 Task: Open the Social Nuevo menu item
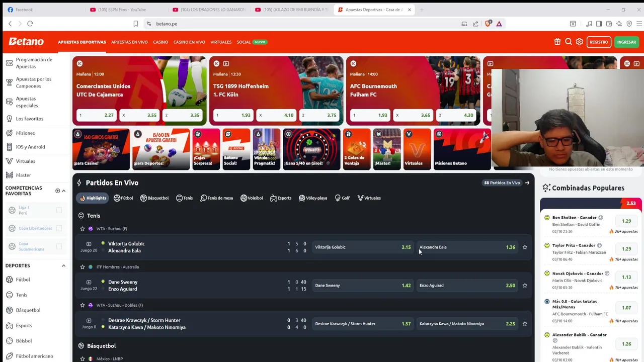(251, 42)
